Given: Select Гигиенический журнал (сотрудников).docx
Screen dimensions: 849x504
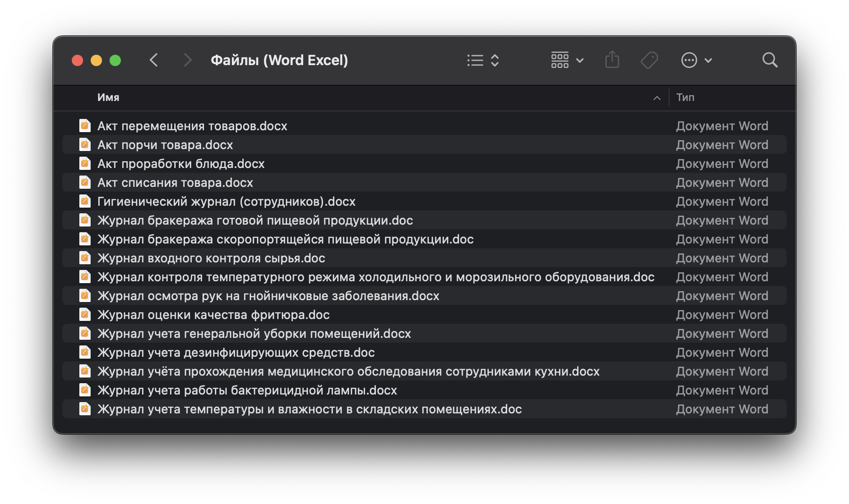Looking at the screenshot, I should (x=226, y=202).
